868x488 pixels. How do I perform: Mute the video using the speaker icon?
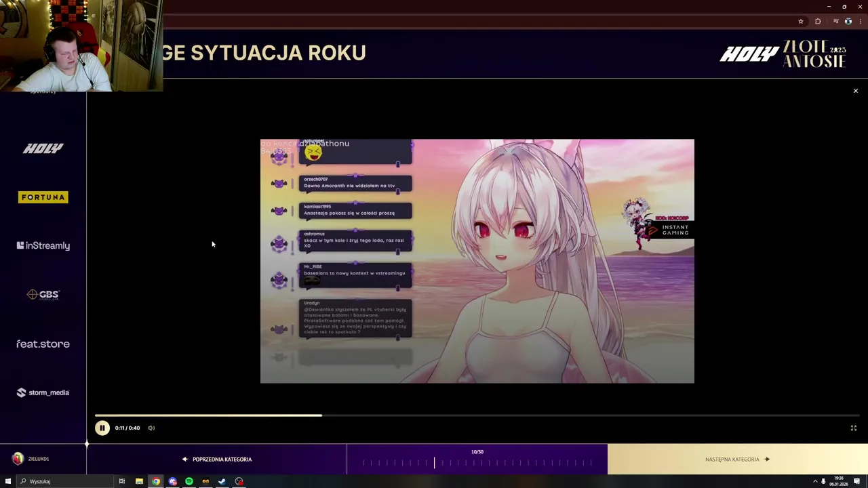(151, 428)
